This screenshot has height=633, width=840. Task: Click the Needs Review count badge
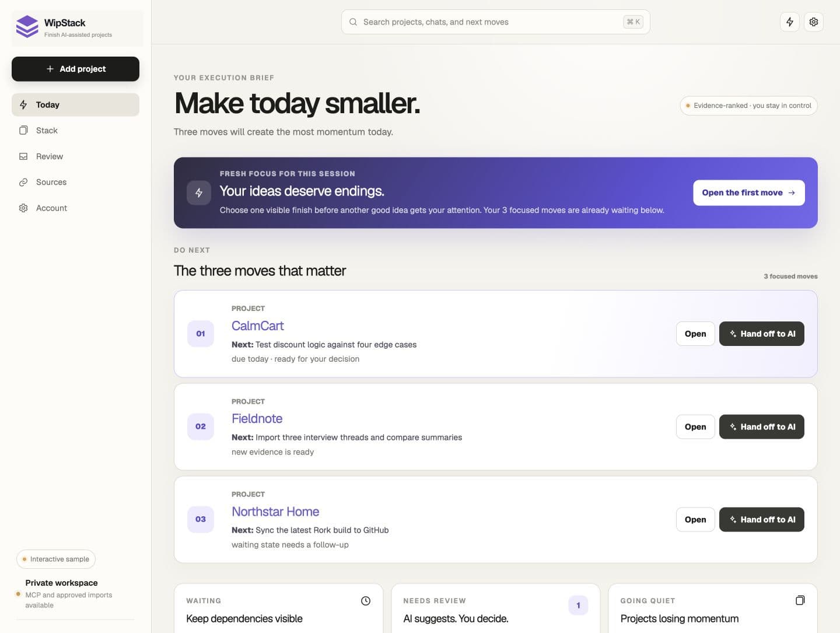click(x=578, y=606)
